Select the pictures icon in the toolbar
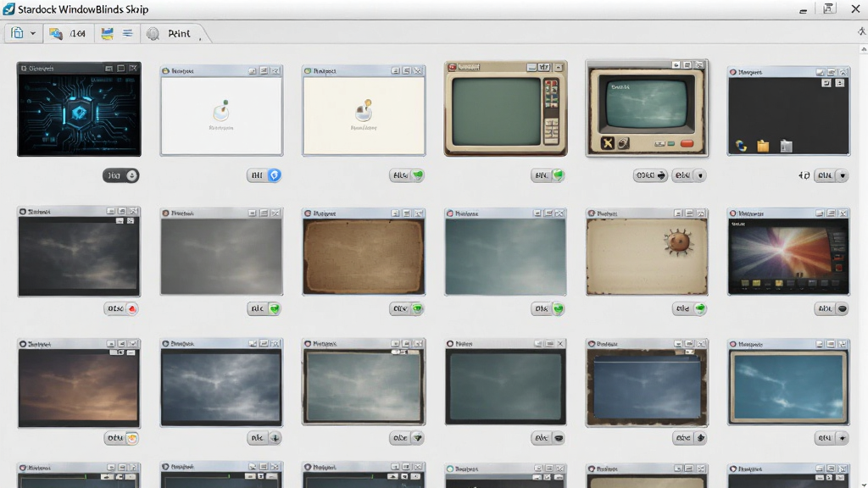Viewport: 868px width, 488px height. [x=55, y=34]
